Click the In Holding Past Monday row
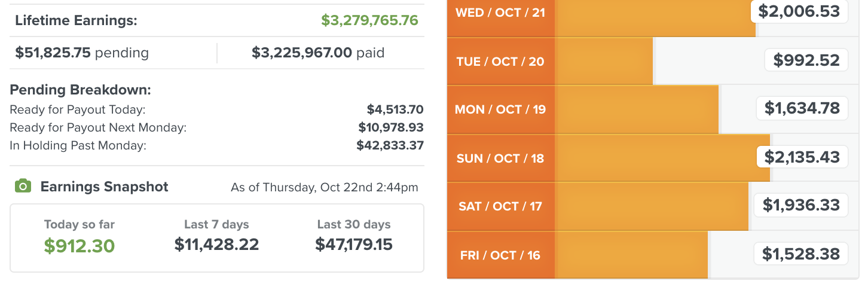The image size is (868, 293). tap(216, 145)
